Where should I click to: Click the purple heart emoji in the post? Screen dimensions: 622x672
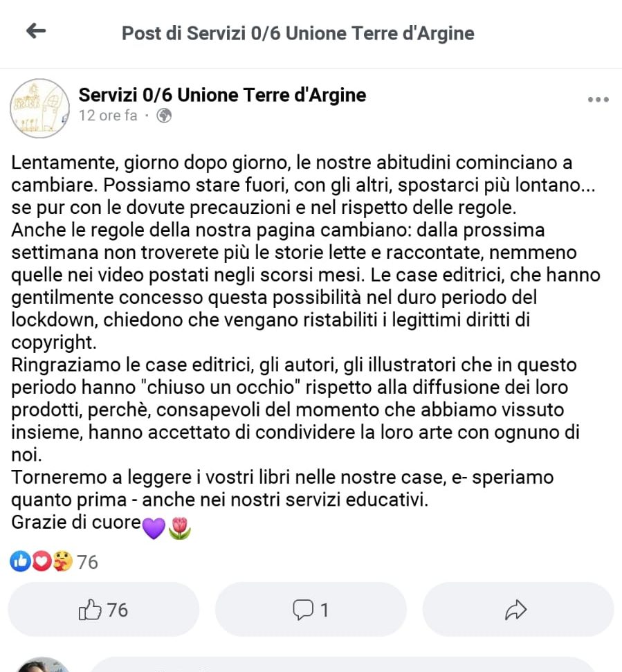click(x=154, y=528)
